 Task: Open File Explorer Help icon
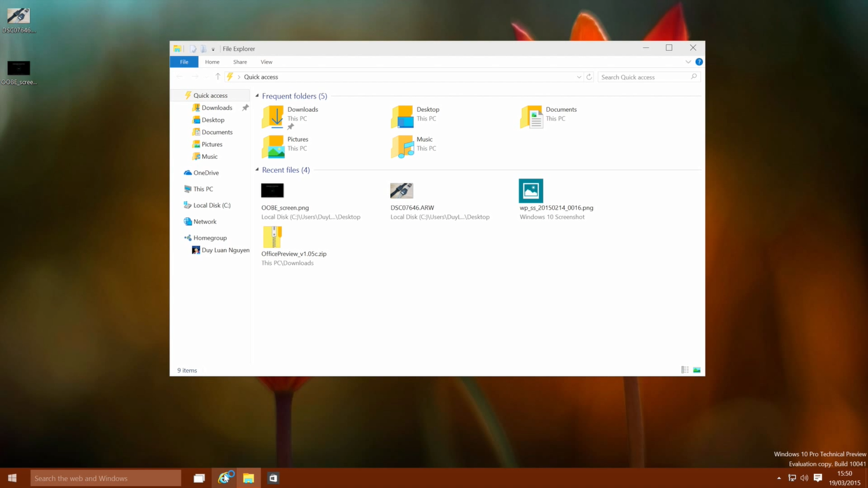tap(699, 62)
